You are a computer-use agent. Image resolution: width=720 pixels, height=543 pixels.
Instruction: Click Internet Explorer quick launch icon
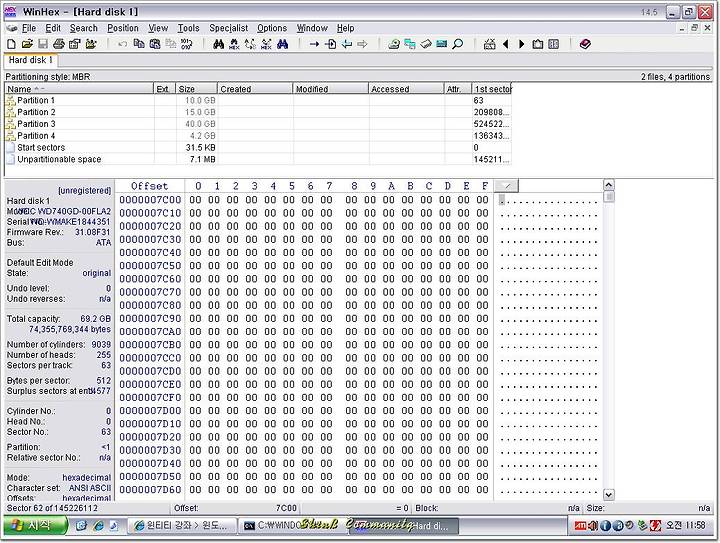click(98, 526)
